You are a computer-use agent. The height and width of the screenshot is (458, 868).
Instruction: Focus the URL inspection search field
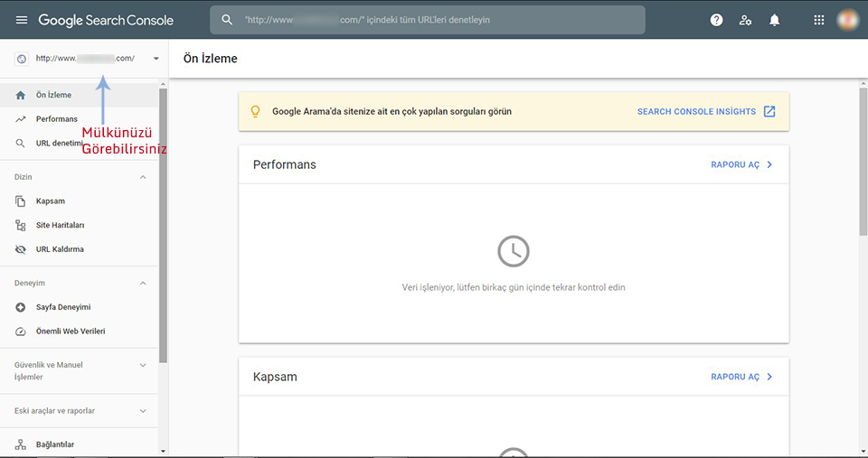428,20
